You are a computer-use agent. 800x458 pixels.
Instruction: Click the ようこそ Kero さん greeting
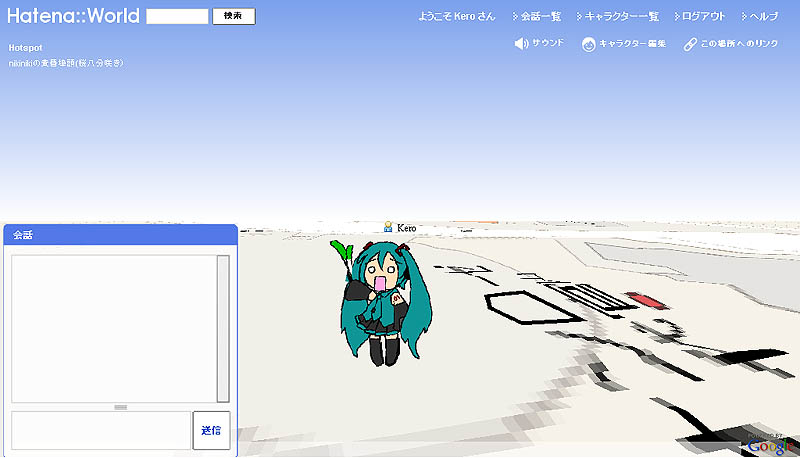pyautogui.click(x=457, y=16)
